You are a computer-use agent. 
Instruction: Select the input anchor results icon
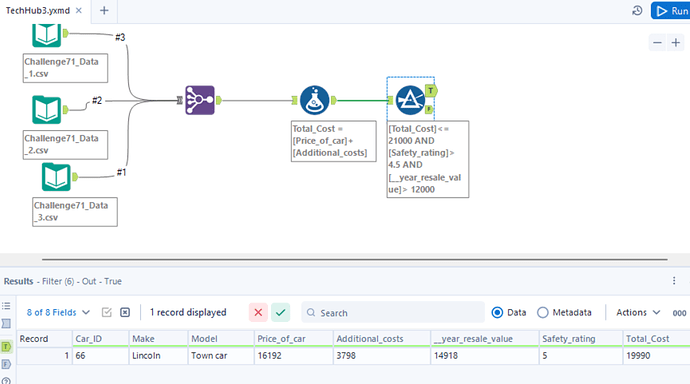click(x=6, y=324)
